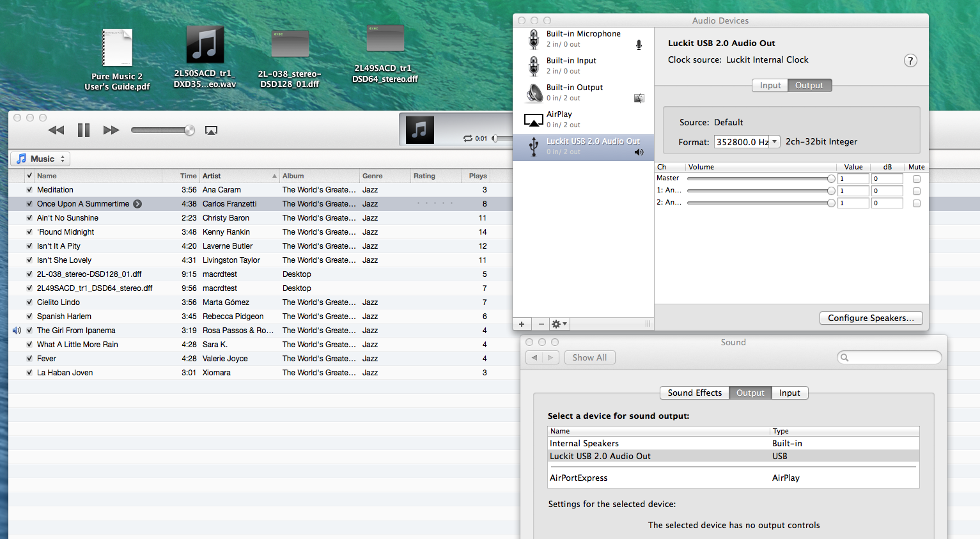Open Pure Music 2 User's Guide.pdf icon
This screenshot has height=539, width=980.
pos(117,60)
